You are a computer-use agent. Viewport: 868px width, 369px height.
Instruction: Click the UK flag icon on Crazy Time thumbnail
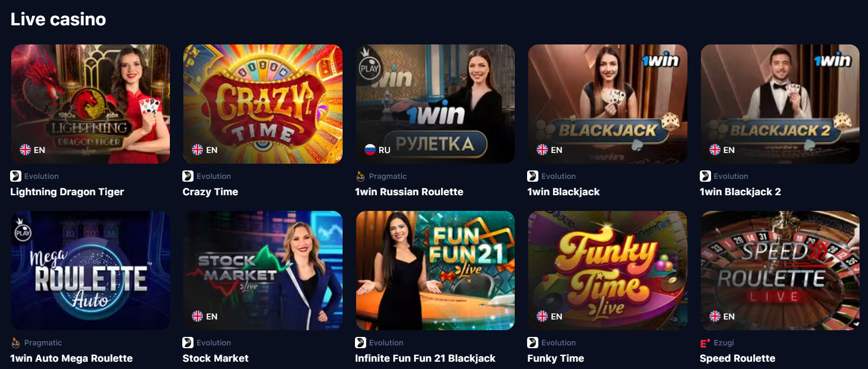tap(197, 150)
